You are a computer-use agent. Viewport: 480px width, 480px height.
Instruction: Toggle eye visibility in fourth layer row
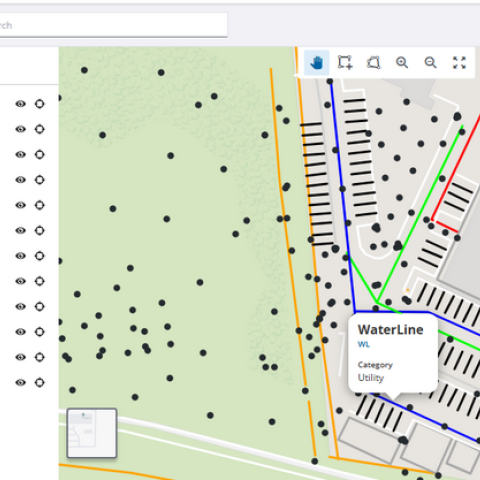coord(20,180)
